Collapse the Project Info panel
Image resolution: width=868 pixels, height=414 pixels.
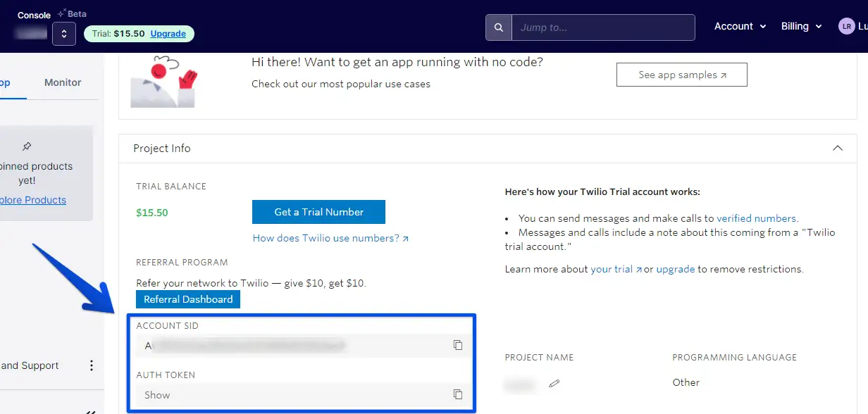pyautogui.click(x=837, y=149)
